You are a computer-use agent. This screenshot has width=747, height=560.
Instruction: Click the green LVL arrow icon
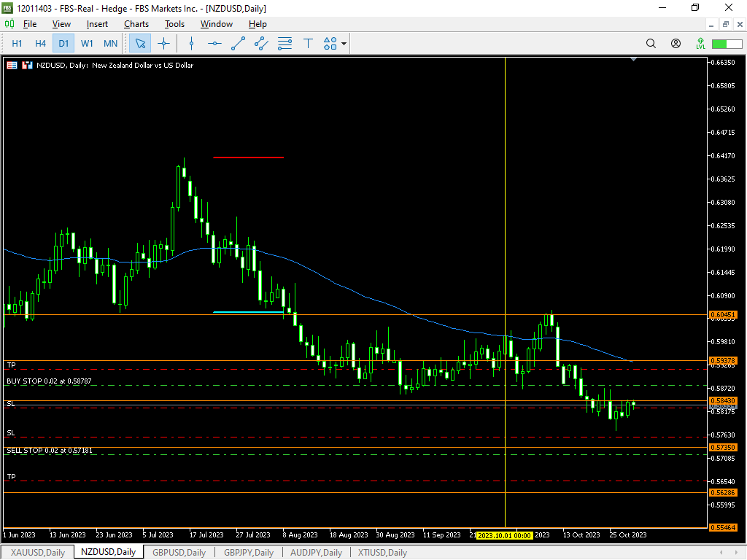[x=700, y=44]
